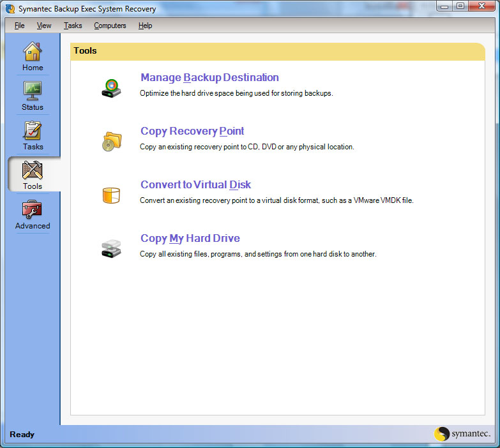Open the Status monitor icon

(x=33, y=91)
